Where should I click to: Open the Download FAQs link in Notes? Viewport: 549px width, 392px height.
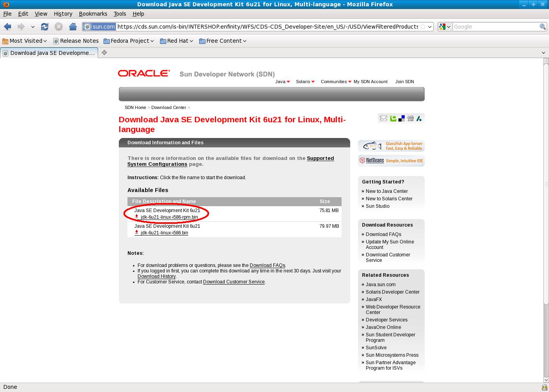267,265
